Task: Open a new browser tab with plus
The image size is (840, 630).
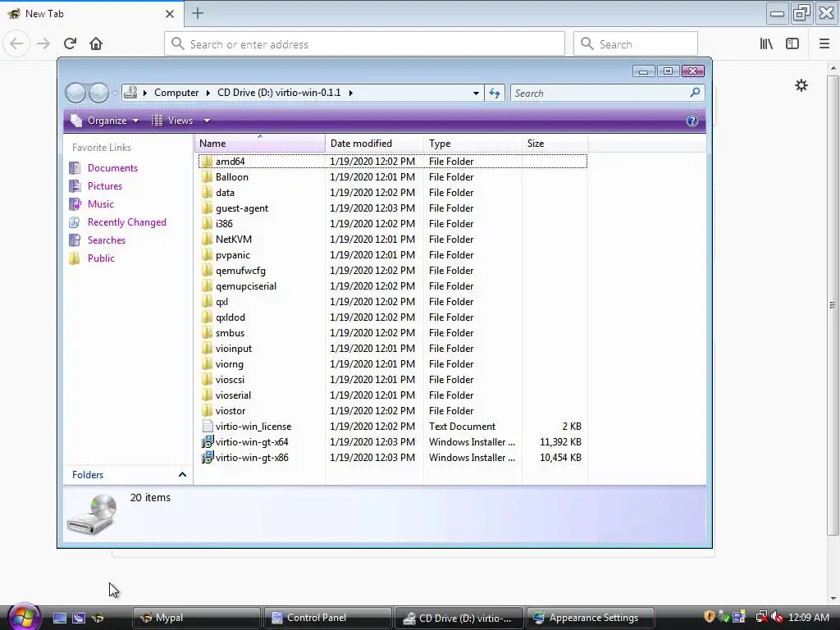Action: (x=197, y=13)
